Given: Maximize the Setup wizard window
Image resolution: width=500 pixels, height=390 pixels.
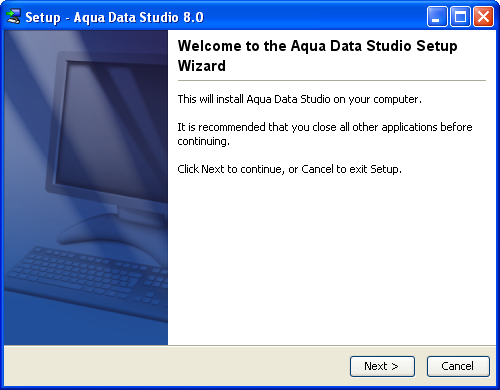Looking at the screenshot, I should click(x=460, y=16).
